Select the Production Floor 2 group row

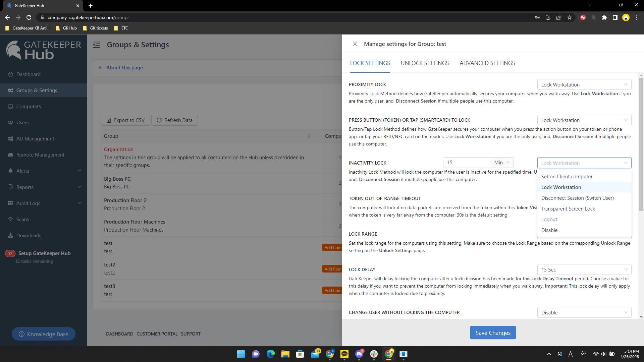click(x=221, y=204)
